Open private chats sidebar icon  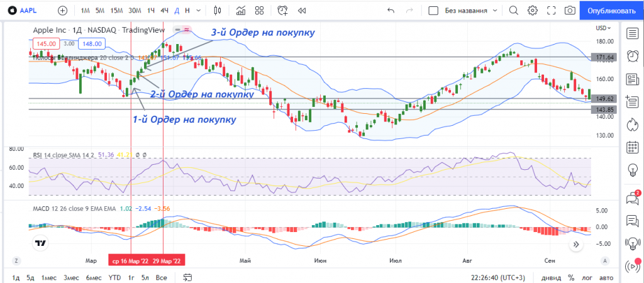click(633, 221)
